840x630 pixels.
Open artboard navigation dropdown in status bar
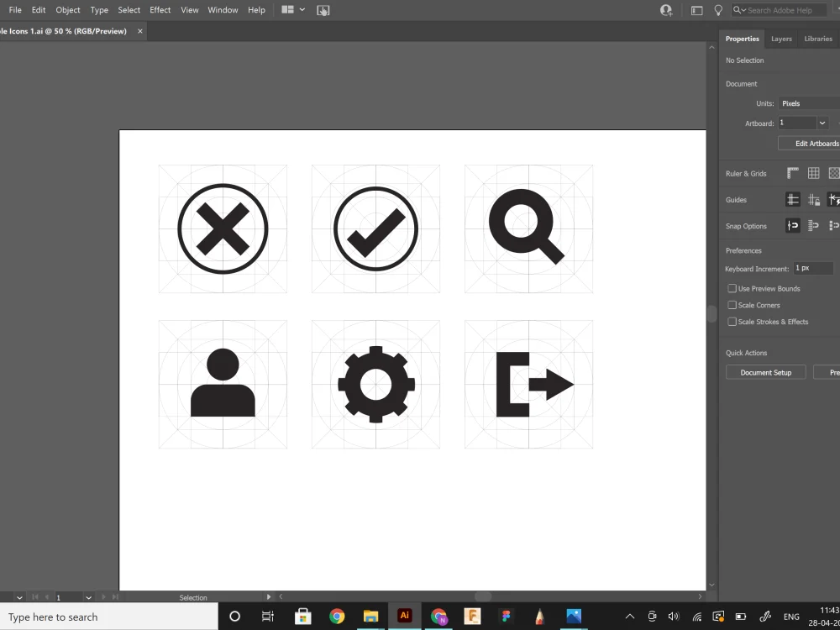[88, 597]
